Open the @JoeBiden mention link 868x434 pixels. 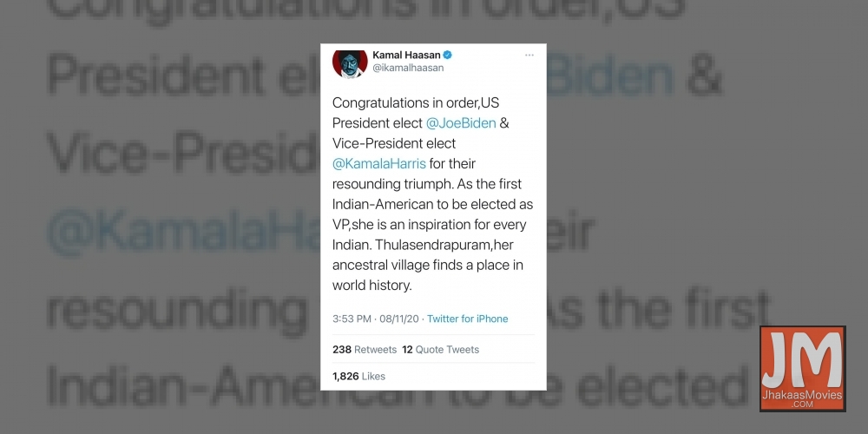pyautogui.click(x=461, y=123)
